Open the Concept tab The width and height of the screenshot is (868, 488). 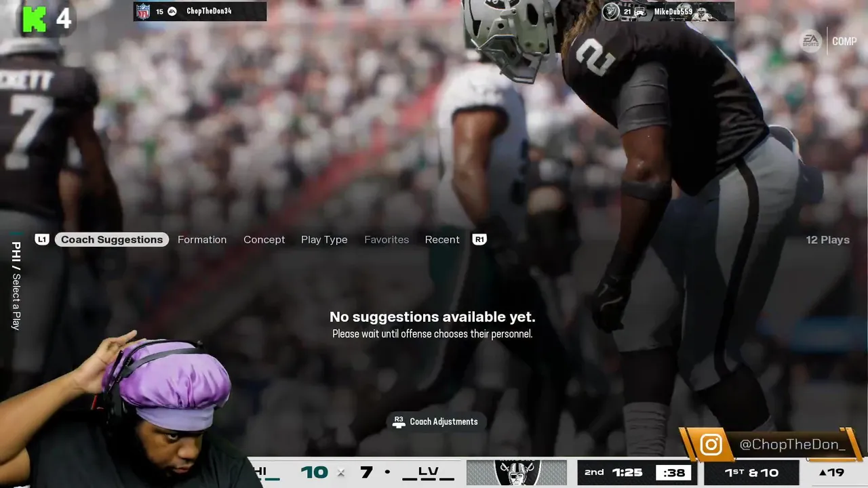264,239
